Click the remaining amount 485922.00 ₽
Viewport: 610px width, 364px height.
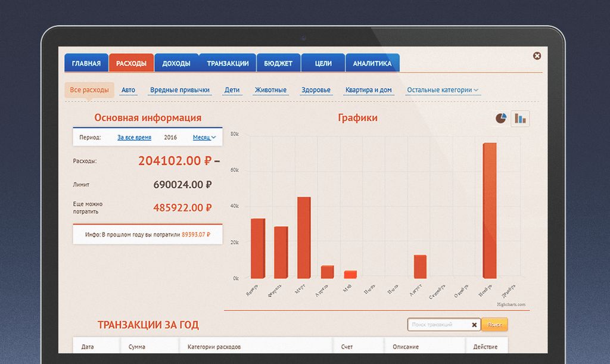[x=182, y=208]
